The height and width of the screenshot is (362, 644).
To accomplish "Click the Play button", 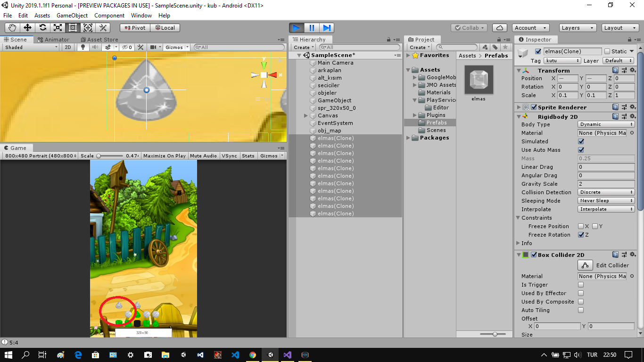I will [x=297, y=28].
